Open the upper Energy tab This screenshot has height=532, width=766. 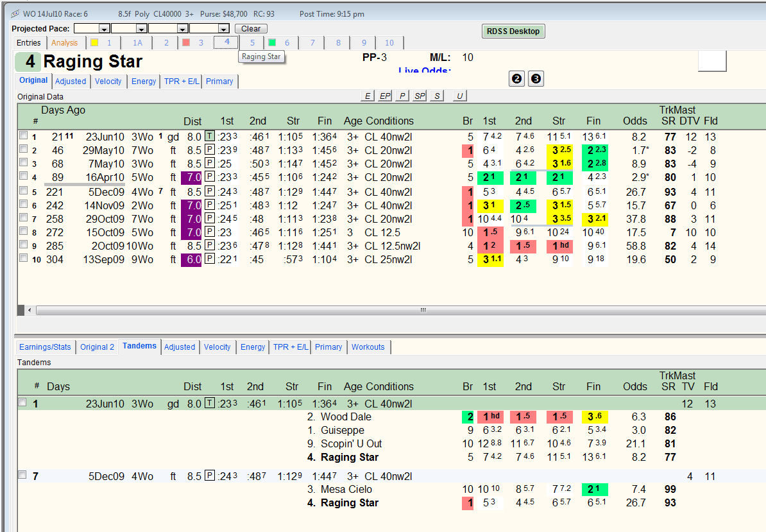coord(144,82)
